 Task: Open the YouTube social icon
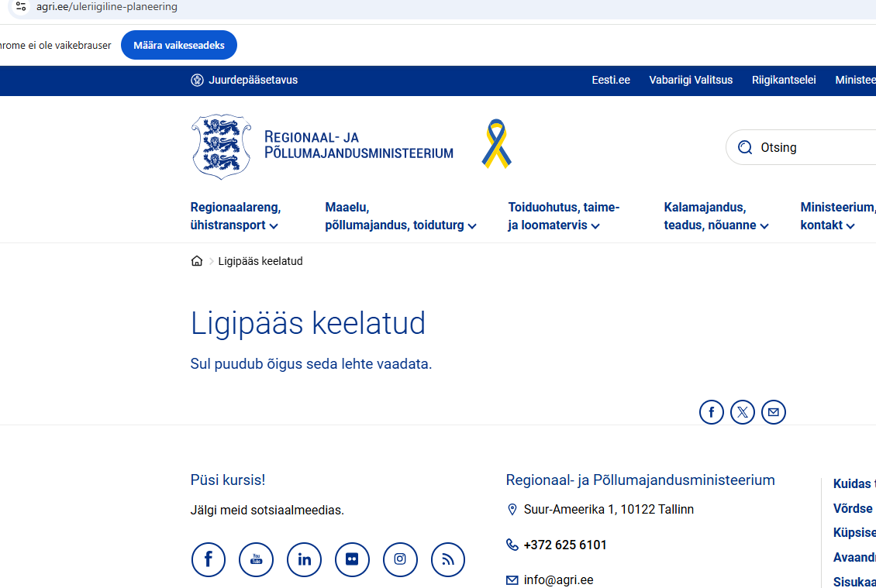coord(257,559)
